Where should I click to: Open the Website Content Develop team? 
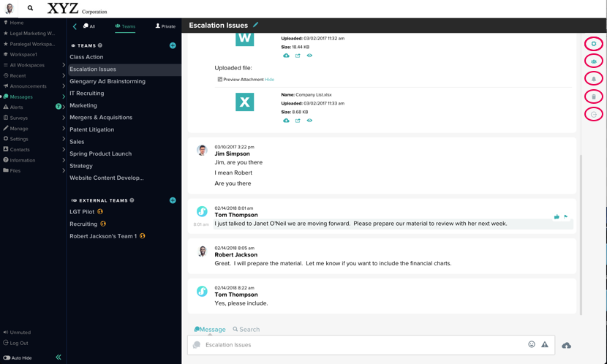(107, 178)
